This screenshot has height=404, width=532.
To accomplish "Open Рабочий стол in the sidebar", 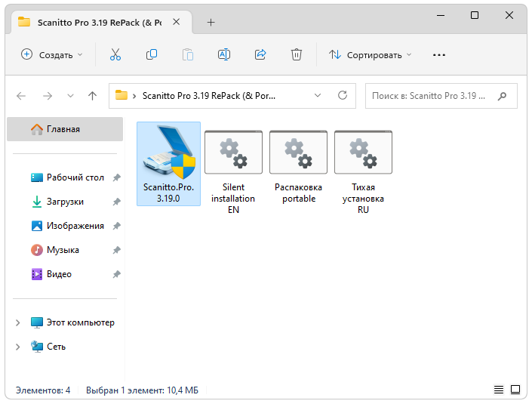I will [67, 177].
